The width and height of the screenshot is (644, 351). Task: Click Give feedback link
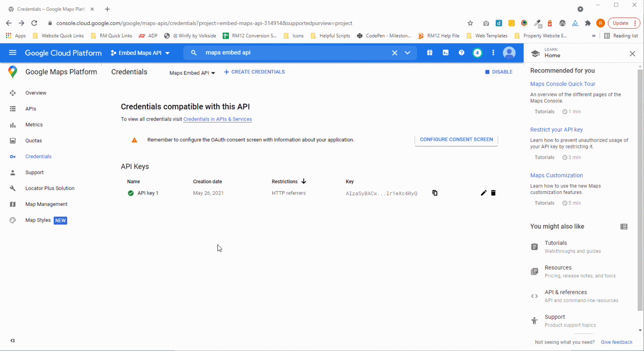(x=616, y=342)
